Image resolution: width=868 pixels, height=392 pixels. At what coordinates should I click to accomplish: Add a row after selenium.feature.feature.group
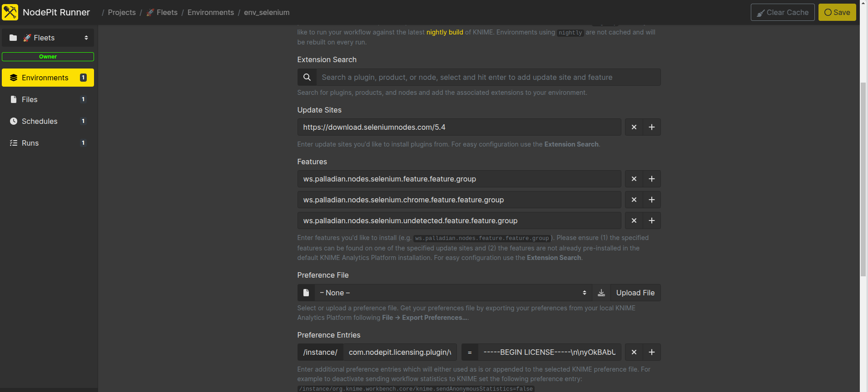click(x=652, y=179)
